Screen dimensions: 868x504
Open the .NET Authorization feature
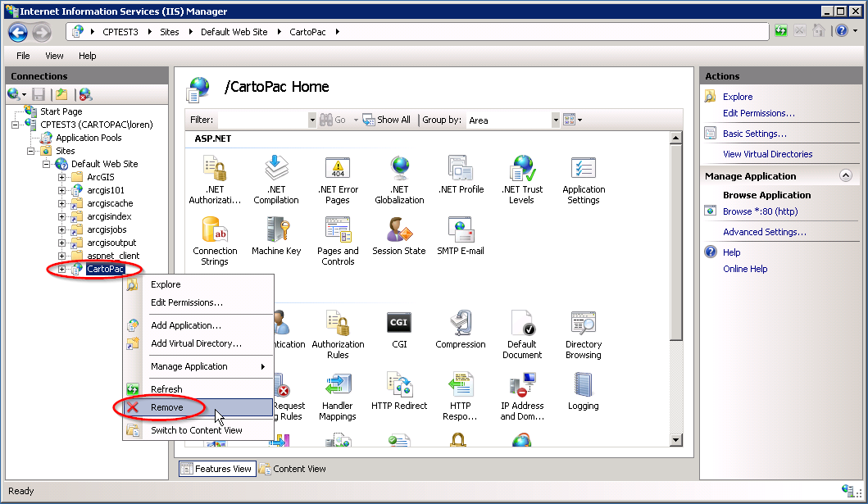(x=215, y=179)
